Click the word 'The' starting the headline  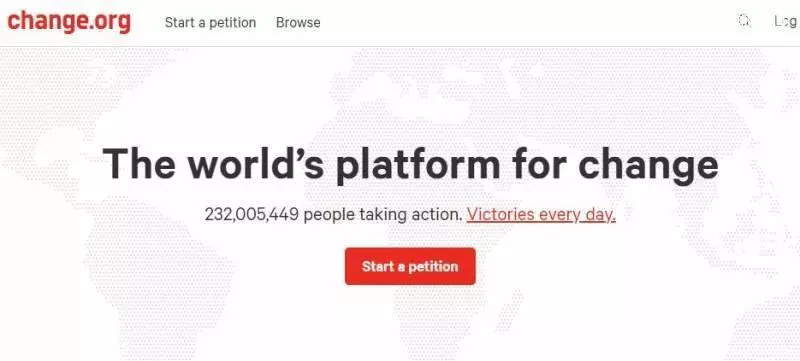coord(139,163)
